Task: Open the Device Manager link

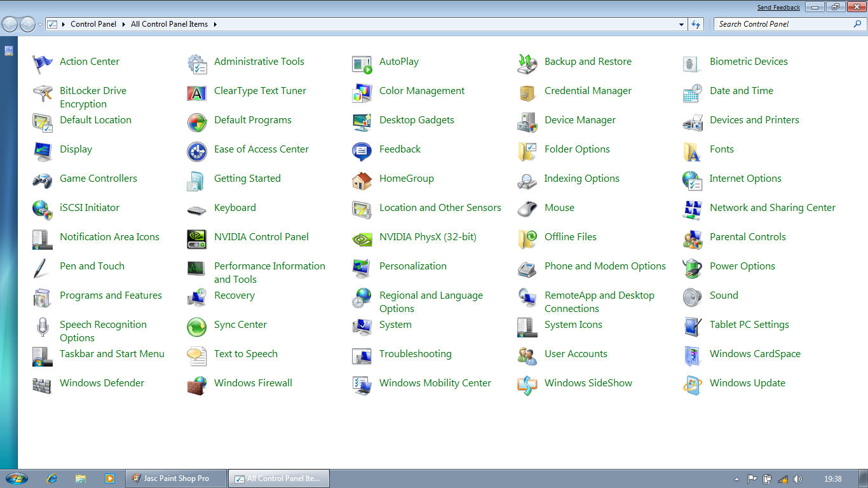Action: (x=580, y=120)
